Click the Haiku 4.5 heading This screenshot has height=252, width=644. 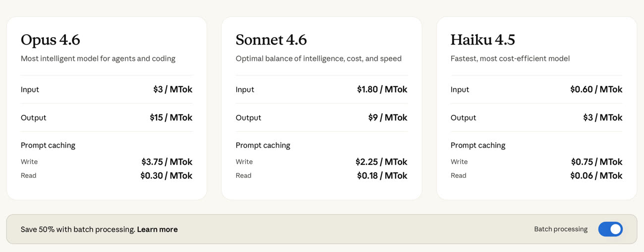point(483,40)
